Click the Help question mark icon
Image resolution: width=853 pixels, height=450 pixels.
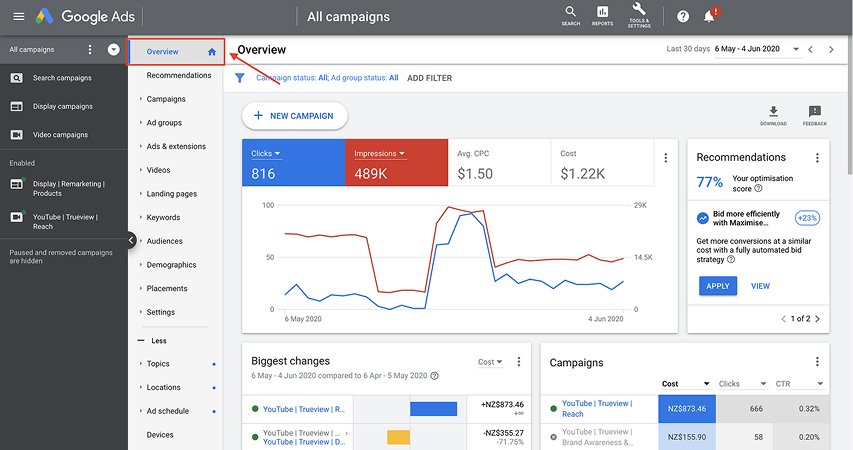pyautogui.click(x=683, y=17)
